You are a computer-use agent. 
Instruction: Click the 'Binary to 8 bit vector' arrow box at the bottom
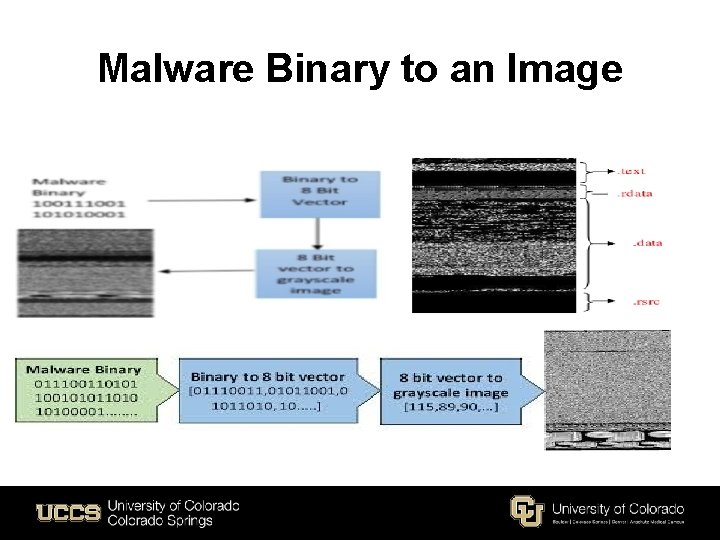pos(279,391)
